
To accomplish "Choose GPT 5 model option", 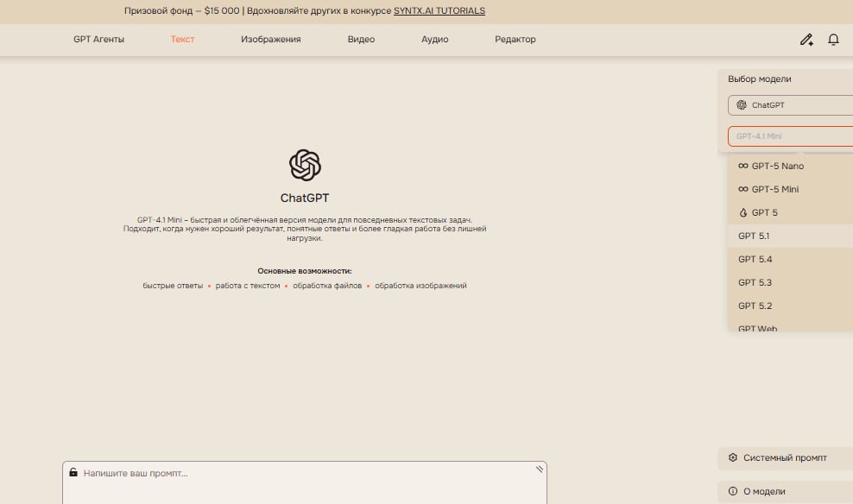I will (791, 212).
